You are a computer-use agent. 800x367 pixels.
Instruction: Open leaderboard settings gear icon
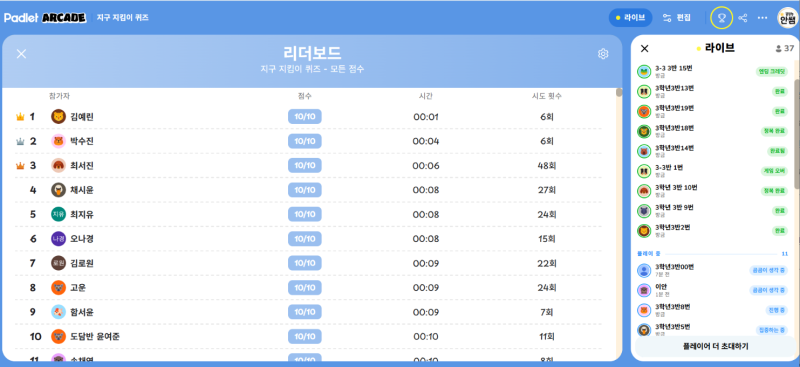point(603,54)
